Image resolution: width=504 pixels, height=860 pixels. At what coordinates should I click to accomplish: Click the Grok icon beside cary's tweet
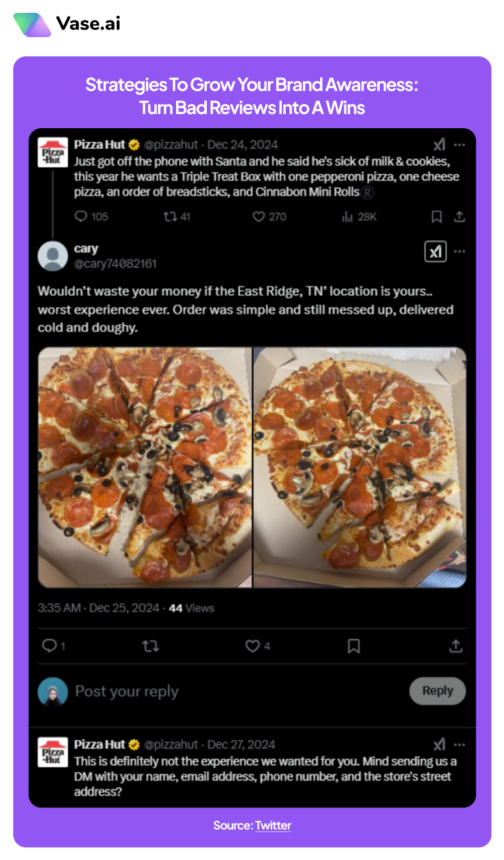point(435,252)
